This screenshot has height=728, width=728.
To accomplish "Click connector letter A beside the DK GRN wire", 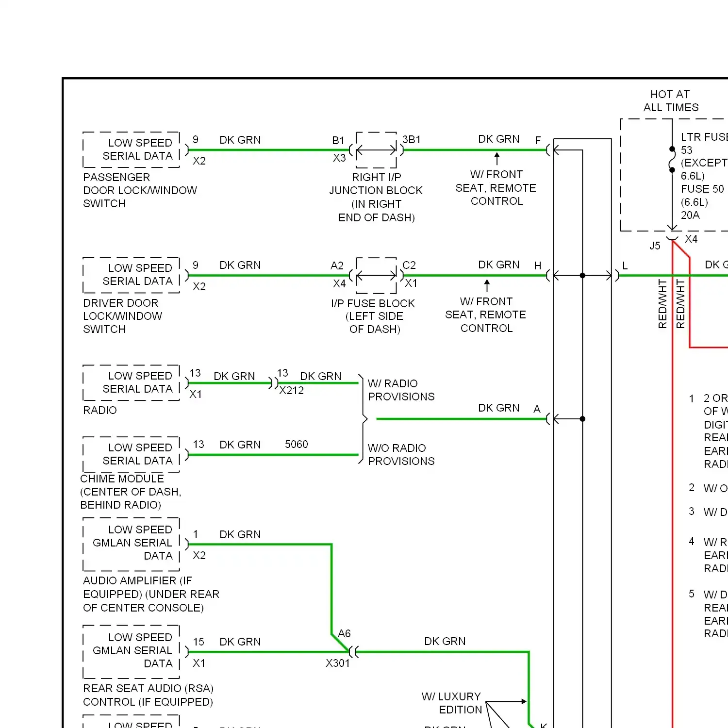I will click(537, 409).
